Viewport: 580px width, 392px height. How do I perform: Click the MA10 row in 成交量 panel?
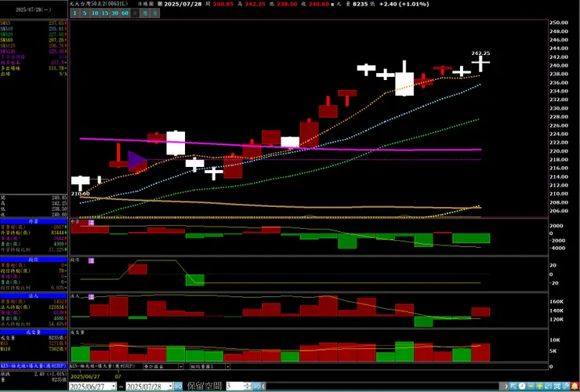[34, 349]
